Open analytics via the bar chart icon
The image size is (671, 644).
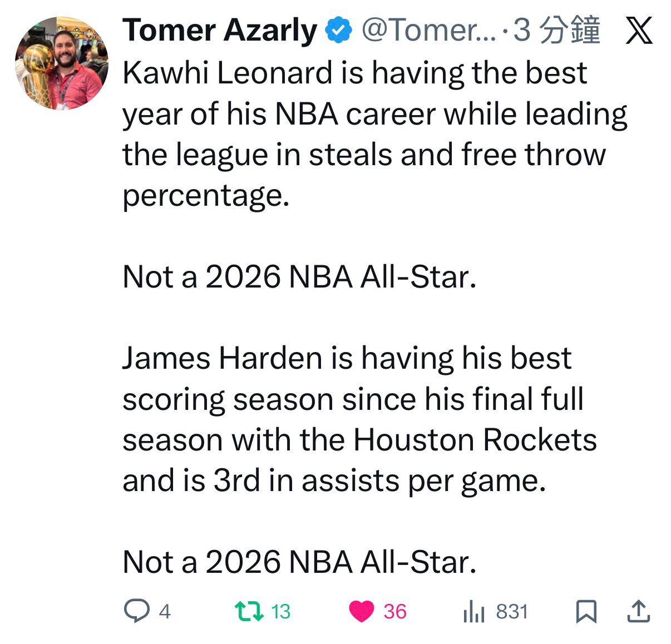point(474,611)
